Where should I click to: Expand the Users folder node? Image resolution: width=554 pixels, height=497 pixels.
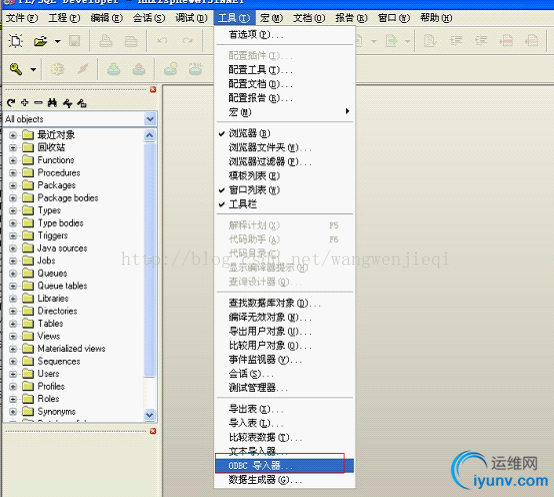click(x=13, y=374)
